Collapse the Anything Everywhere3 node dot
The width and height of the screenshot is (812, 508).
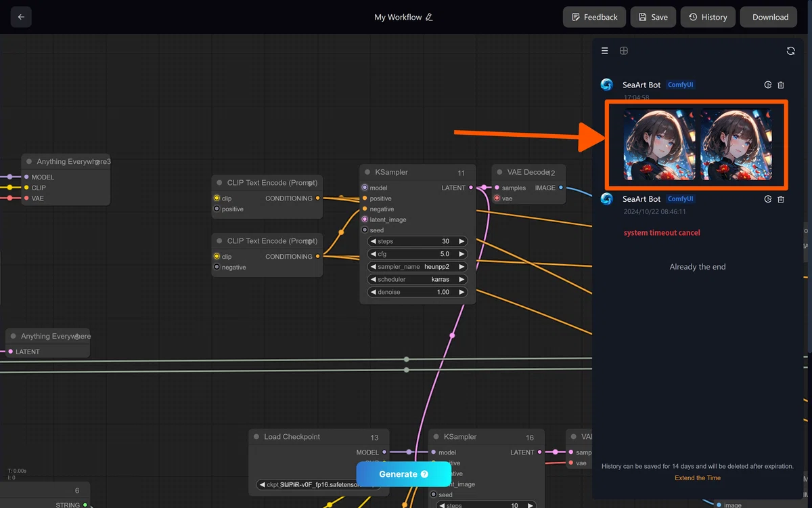(x=29, y=162)
